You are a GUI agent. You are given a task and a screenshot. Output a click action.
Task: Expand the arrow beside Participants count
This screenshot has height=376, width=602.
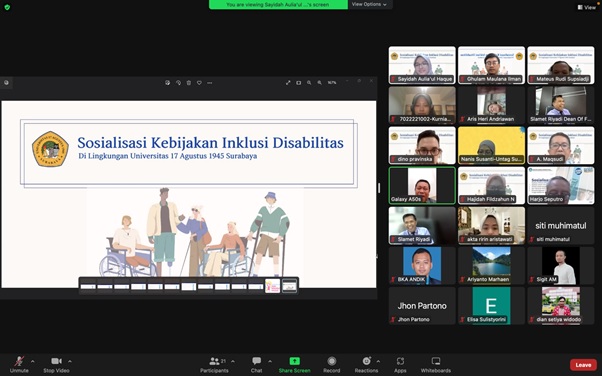pos(233,361)
